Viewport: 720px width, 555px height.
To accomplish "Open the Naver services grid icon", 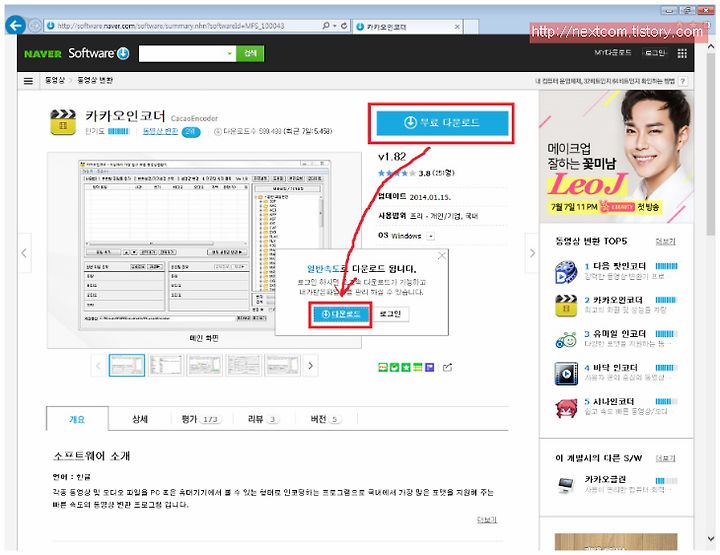I will pos(682,53).
